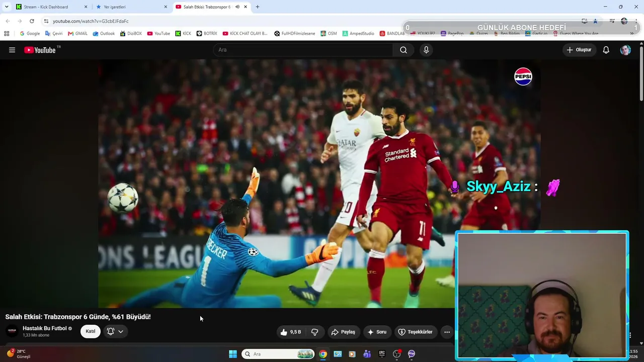Screen dimensions: 644x362
Task: Like the video with 9,5 B likes
Action: 291,332
